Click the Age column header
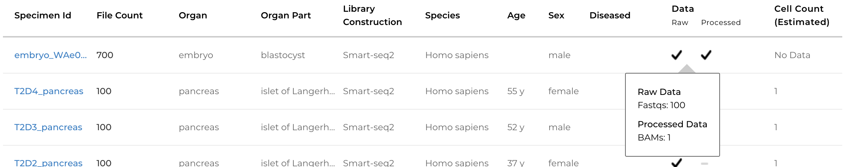This screenshot has height=167, width=868. point(516,15)
